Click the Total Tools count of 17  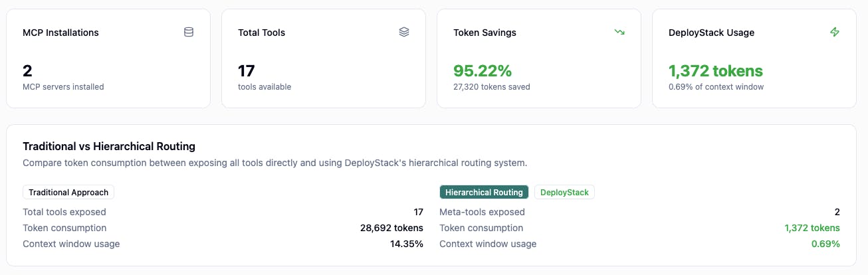pyautogui.click(x=247, y=71)
